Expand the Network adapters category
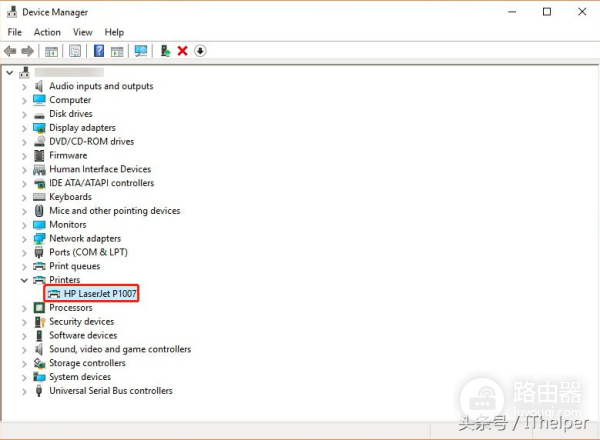 [x=25, y=239]
